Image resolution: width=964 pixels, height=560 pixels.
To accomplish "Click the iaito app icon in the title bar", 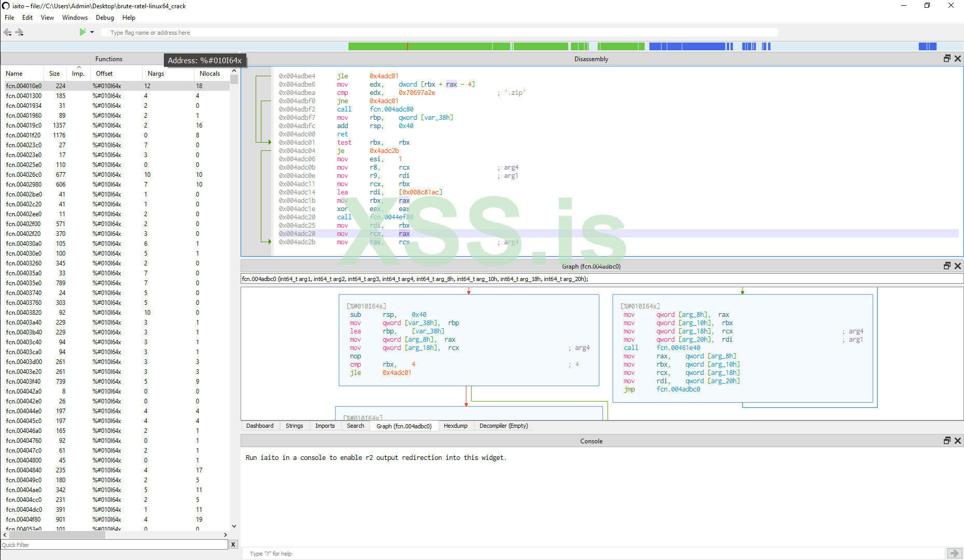I will (6, 6).
